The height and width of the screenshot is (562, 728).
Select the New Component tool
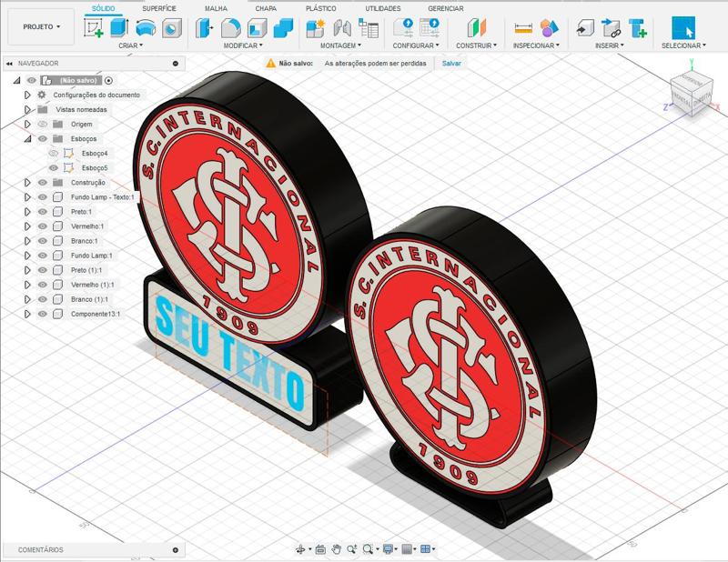coord(316,28)
